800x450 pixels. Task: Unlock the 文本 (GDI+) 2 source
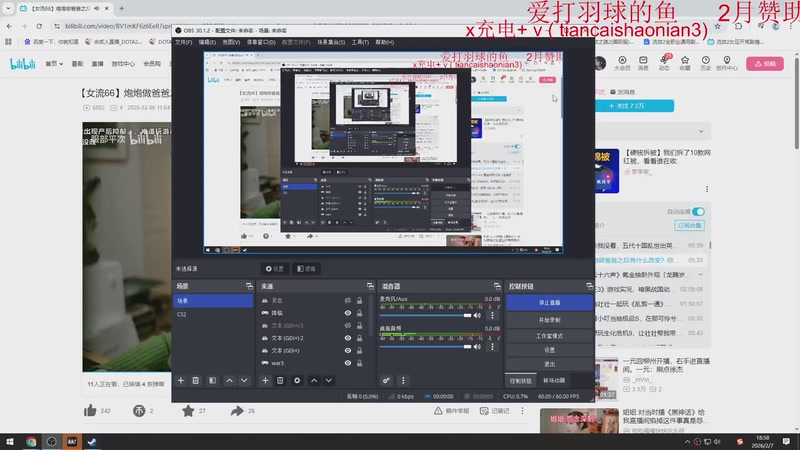click(360, 338)
